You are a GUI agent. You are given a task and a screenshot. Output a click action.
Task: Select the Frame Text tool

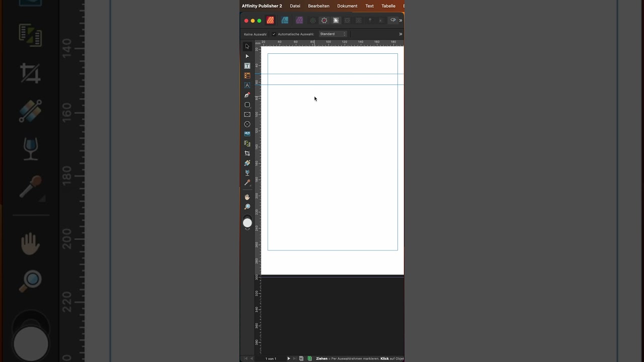[247, 66]
